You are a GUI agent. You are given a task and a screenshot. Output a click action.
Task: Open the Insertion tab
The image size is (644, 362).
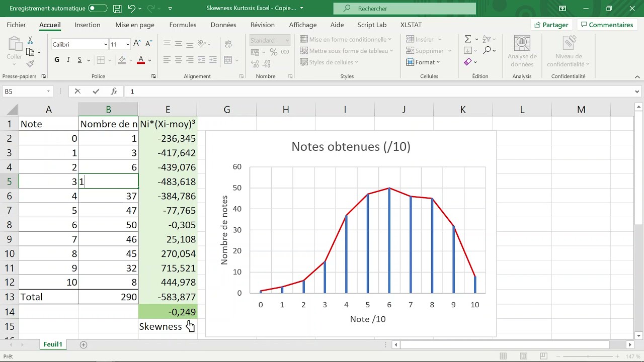pyautogui.click(x=88, y=25)
